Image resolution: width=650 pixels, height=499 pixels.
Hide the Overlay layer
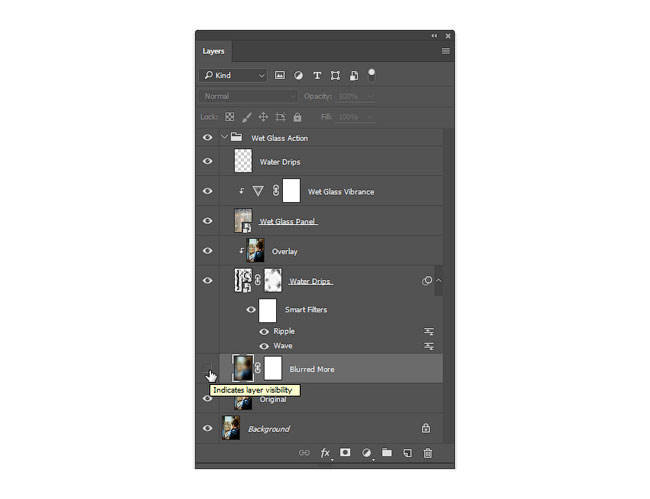(208, 250)
